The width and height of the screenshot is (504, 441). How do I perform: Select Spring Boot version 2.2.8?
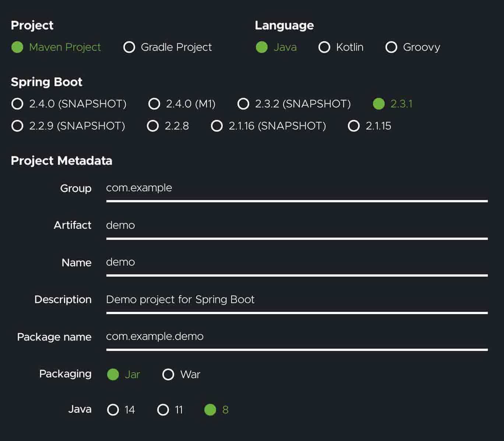click(x=153, y=126)
